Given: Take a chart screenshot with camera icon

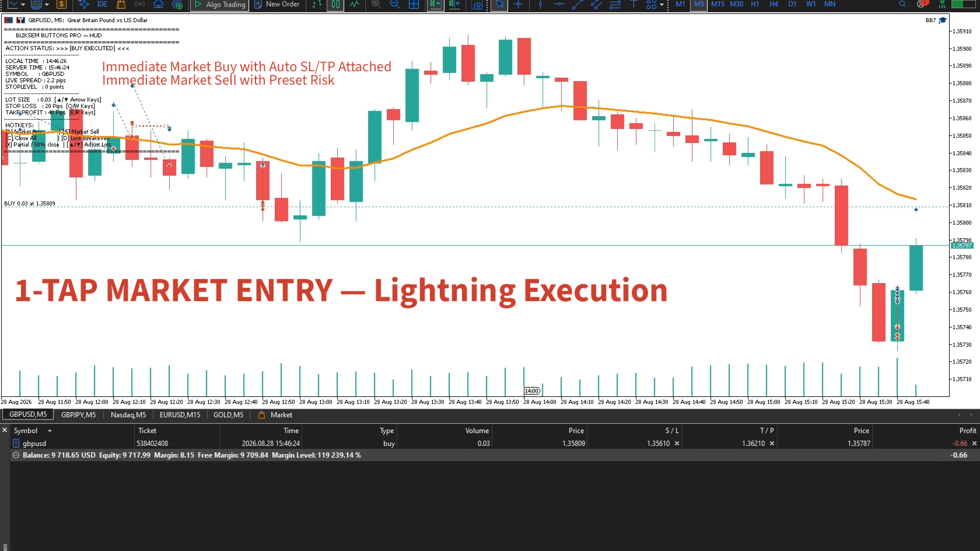Looking at the screenshot, I should tap(478, 5).
